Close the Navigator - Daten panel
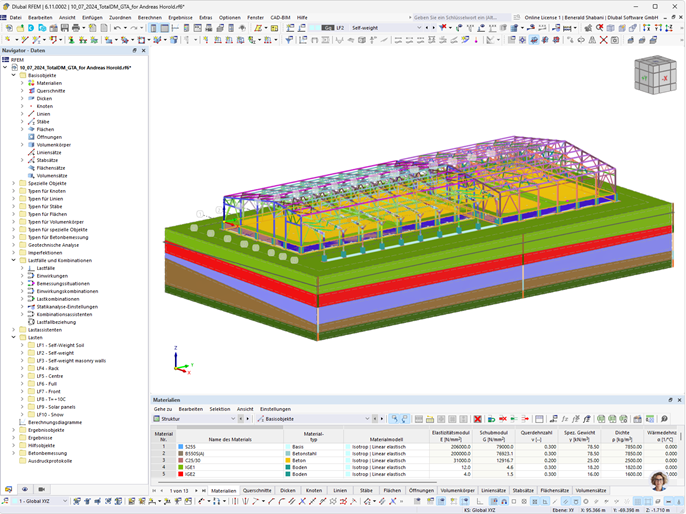This screenshot has height=514, width=686. pyautogui.click(x=144, y=50)
